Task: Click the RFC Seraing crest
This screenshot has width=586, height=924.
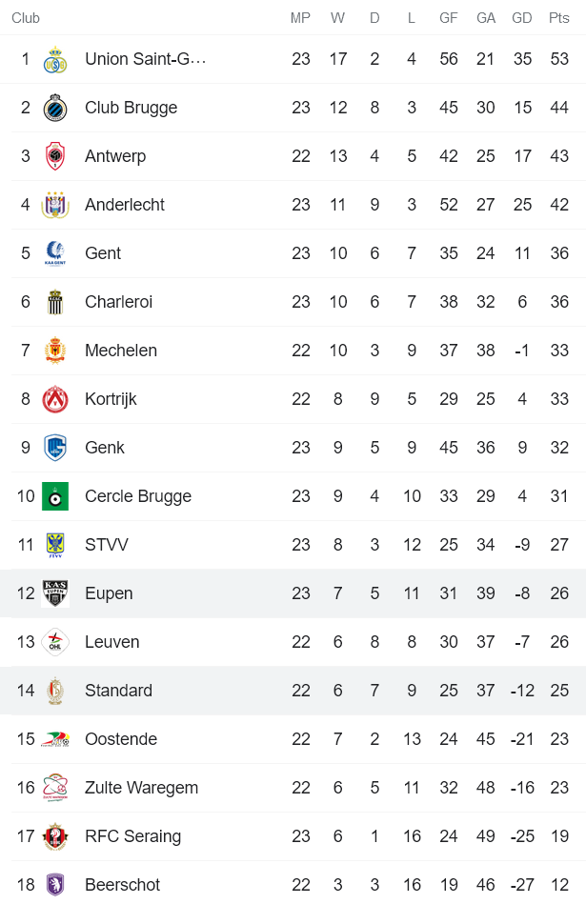Action: tap(56, 835)
